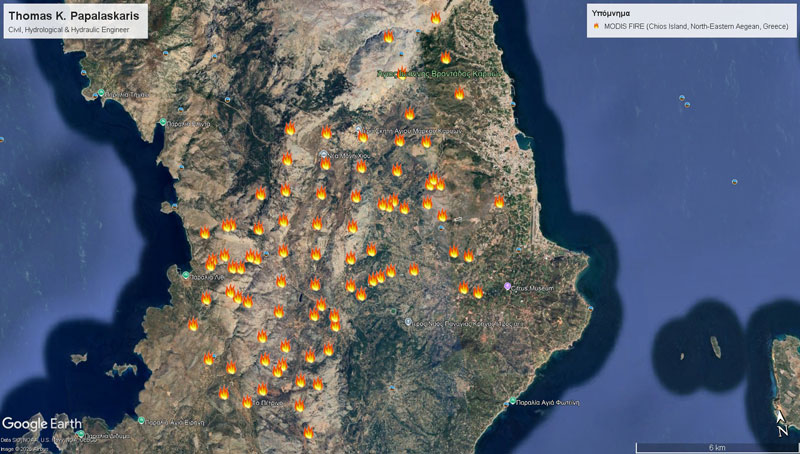Click the green Βροντάδος place label in the north
Viewport: 800px width, 454px height.
pyautogui.click(x=438, y=74)
